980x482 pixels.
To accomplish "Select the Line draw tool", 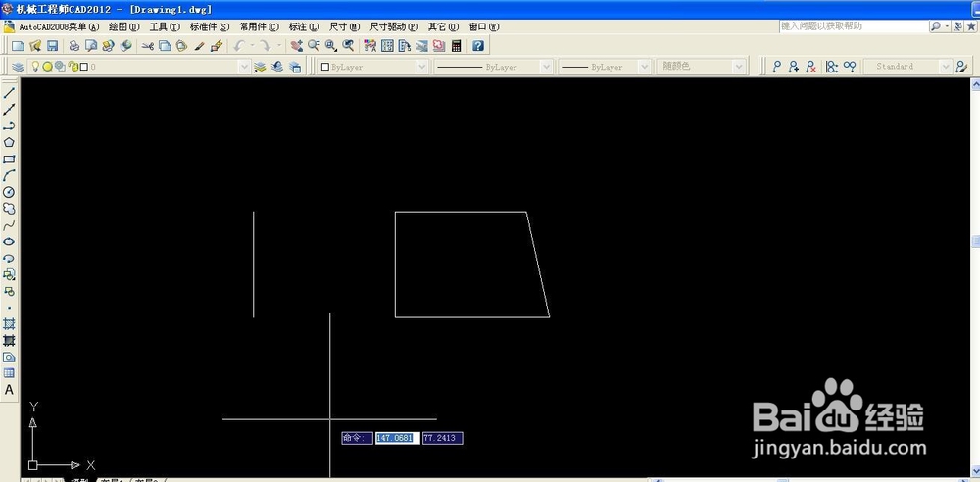I will click(x=9, y=93).
